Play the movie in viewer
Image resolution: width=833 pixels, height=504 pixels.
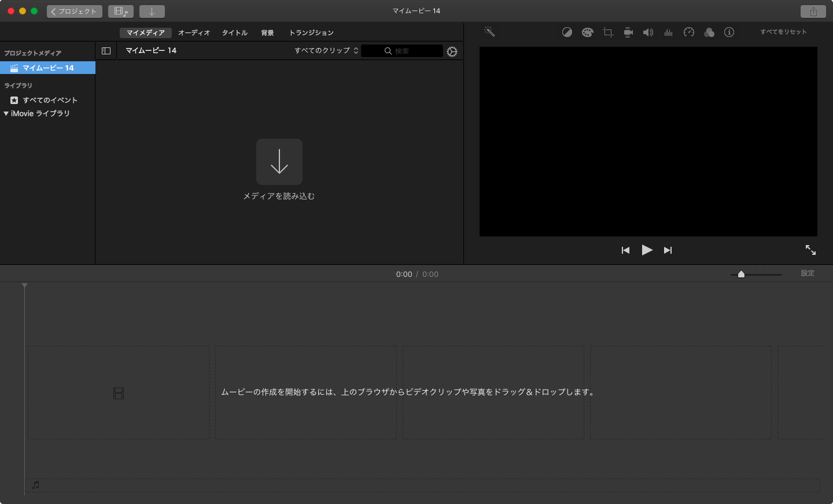click(x=647, y=250)
